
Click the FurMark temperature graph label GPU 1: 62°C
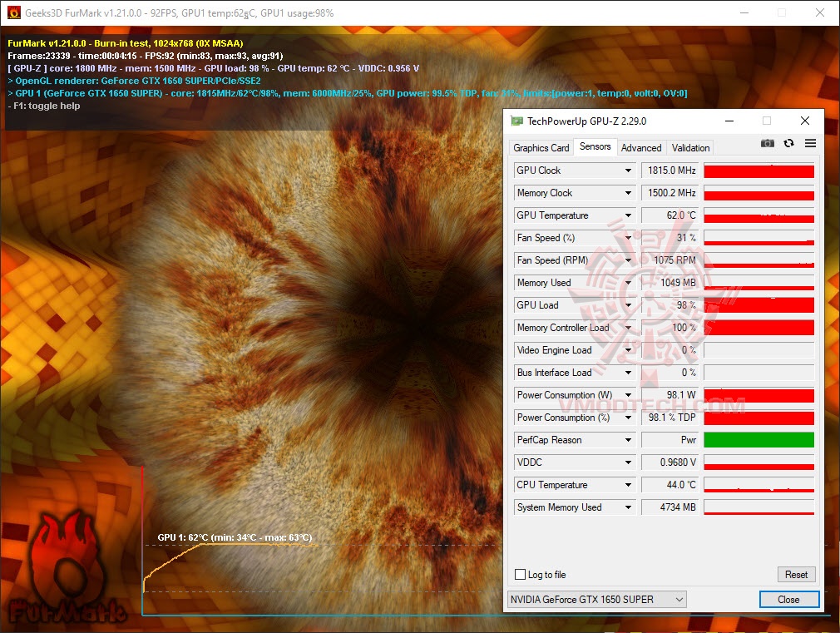point(235,537)
